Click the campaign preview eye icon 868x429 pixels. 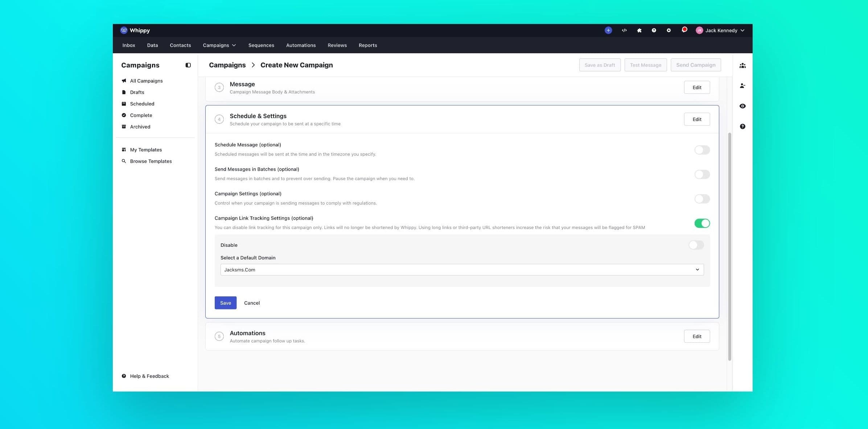click(742, 106)
